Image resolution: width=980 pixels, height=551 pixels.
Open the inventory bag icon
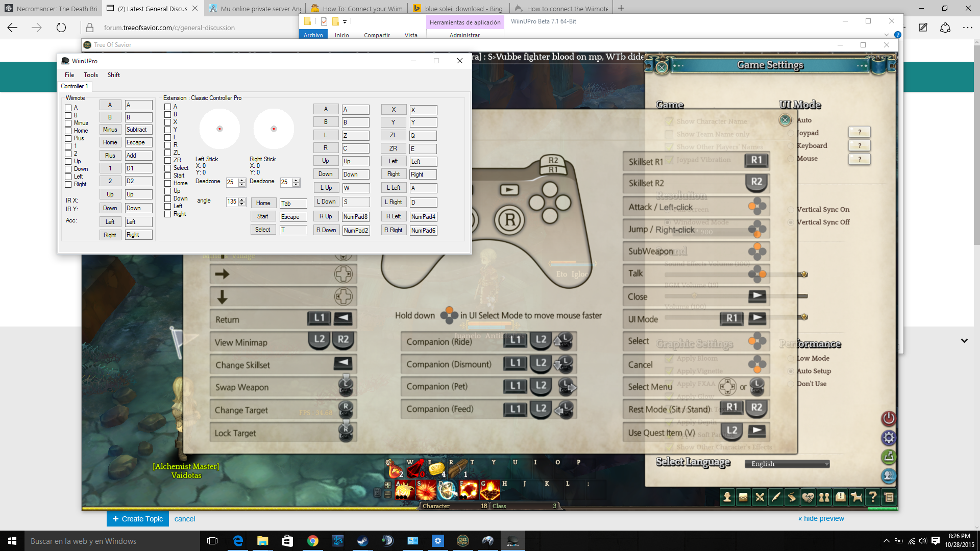pos(743,497)
